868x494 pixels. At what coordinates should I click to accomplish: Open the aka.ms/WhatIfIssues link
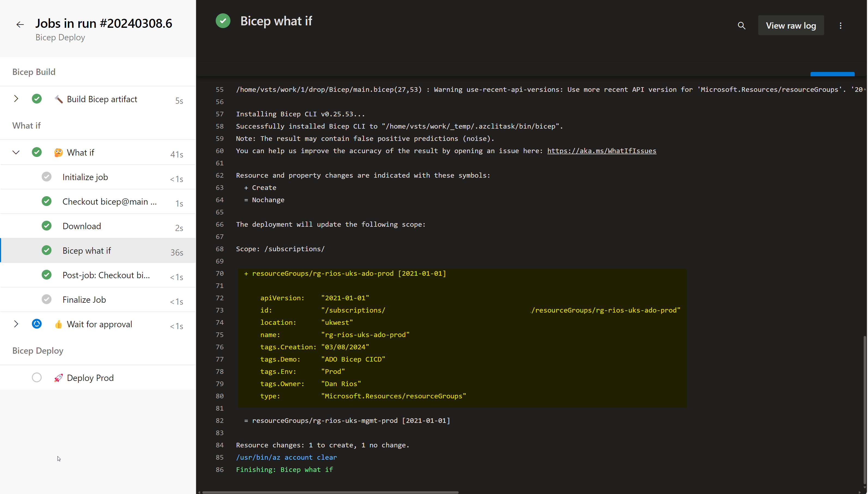601,151
